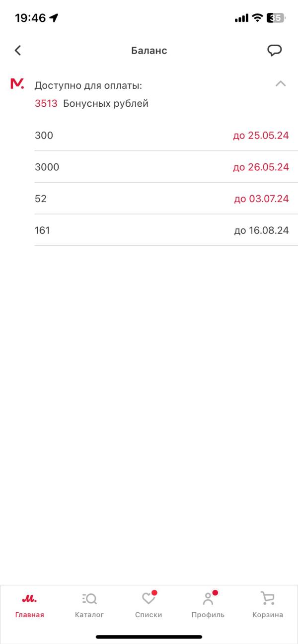
Task: Open the support chat bubble icon
Action: (275, 50)
